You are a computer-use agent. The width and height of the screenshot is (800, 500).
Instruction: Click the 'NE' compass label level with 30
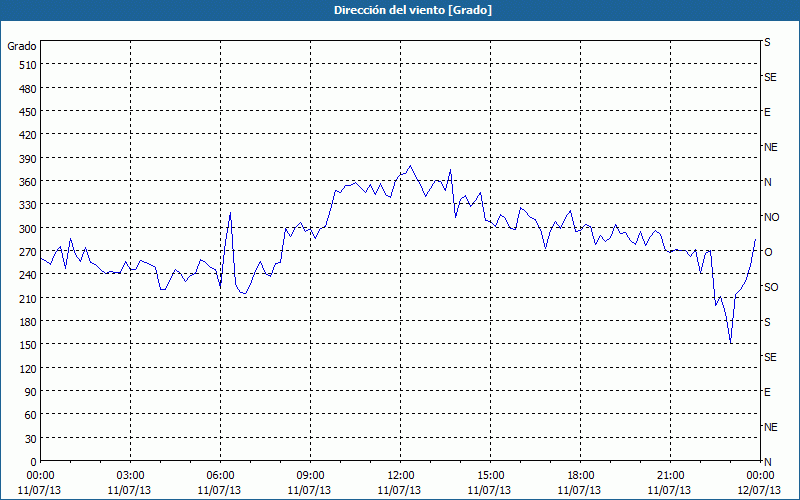click(x=771, y=427)
